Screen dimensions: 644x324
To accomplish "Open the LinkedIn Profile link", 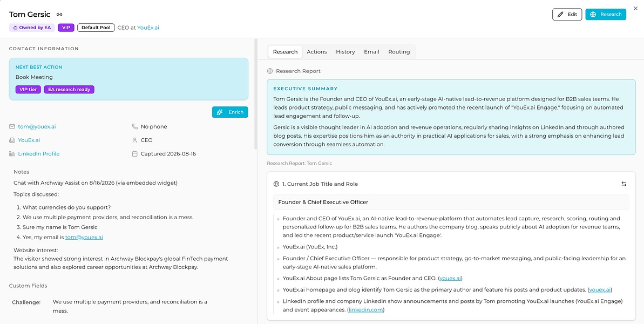I will [x=39, y=153].
